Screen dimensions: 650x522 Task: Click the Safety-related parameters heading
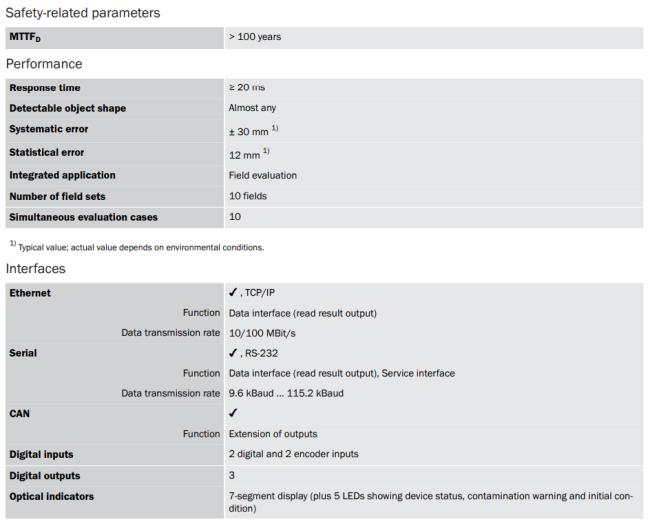pos(84,12)
